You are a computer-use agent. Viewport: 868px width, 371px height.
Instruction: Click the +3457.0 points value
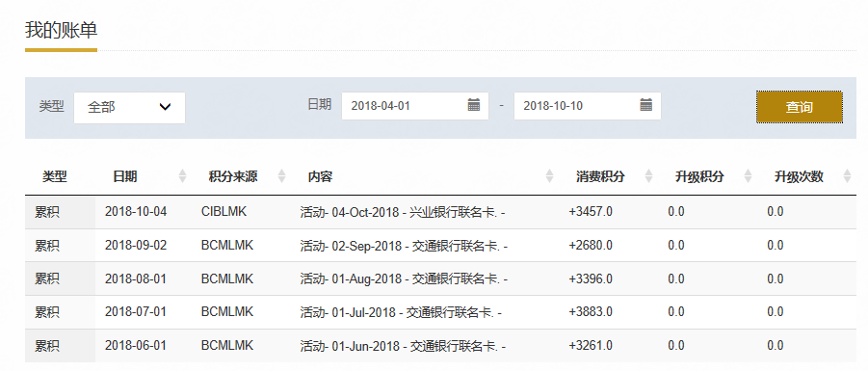591,212
